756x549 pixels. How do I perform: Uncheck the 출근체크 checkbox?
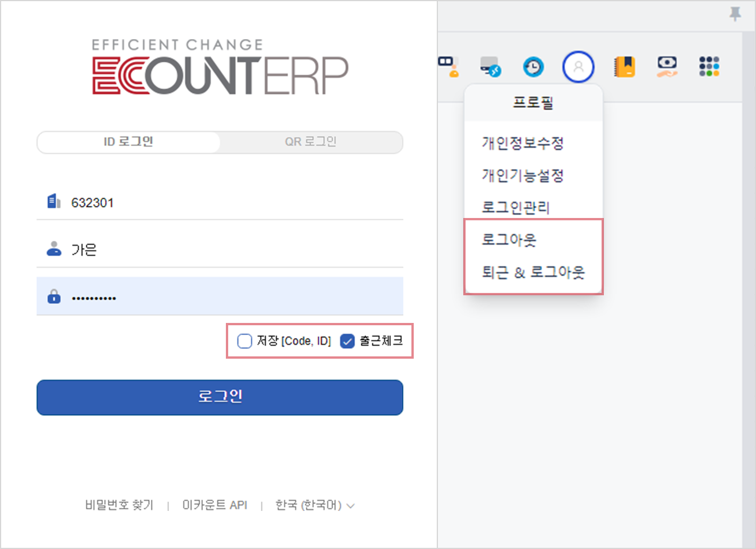pos(347,341)
